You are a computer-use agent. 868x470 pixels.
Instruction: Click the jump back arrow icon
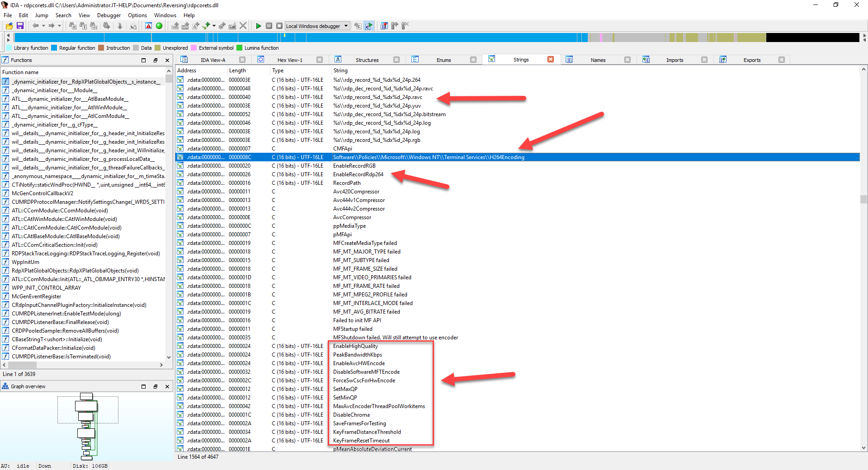coord(35,26)
